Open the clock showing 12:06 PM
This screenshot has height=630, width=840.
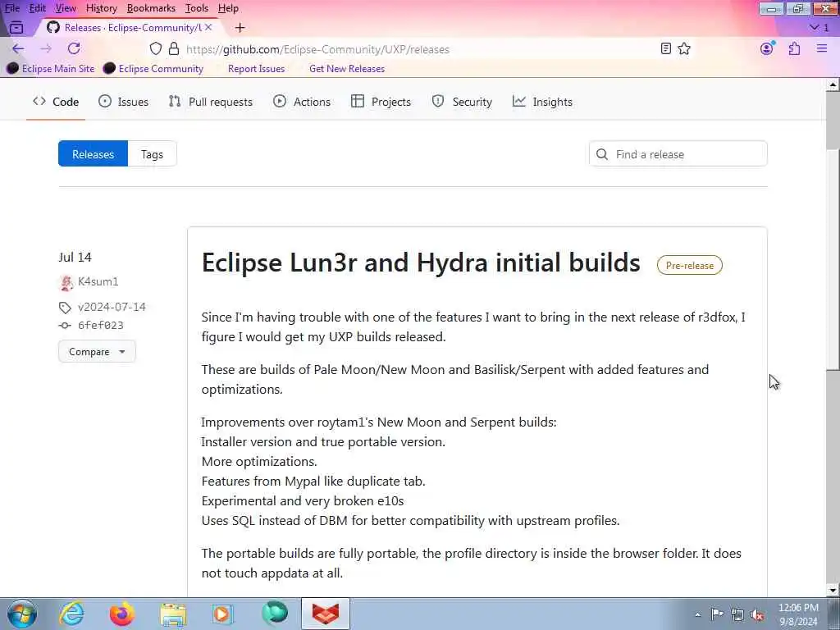pos(798,614)
